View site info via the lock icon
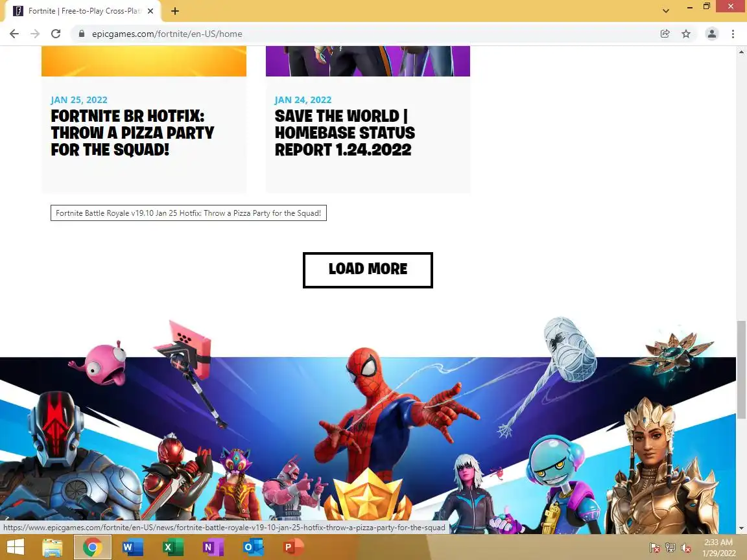The width and height of the screenshot is (747, 560). coord(82,34)
